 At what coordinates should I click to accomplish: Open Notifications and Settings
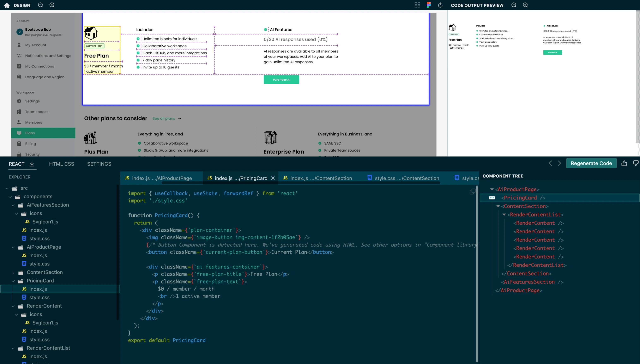[x=43, y=55]
